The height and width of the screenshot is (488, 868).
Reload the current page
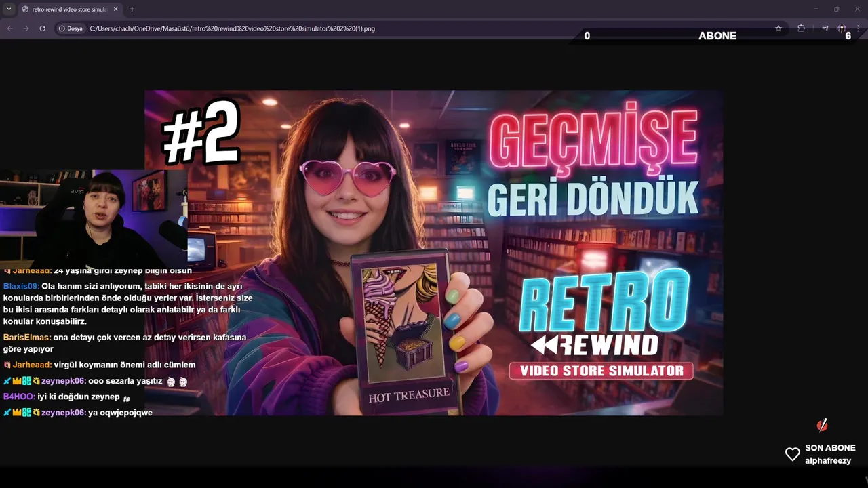tap(42, 28)
